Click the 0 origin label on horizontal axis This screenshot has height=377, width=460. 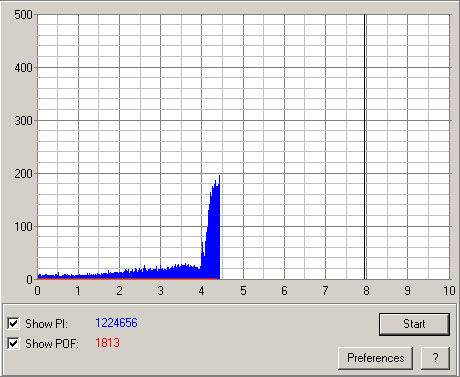click(x=37, y=291)
